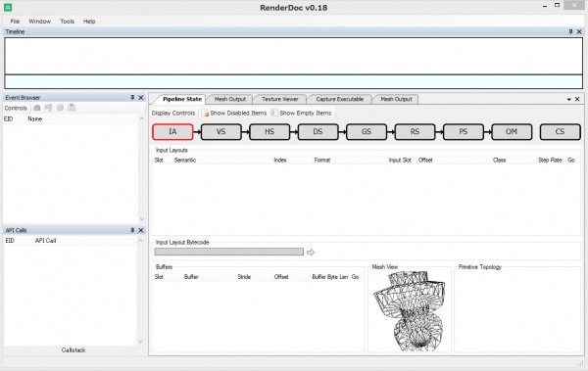
Task: Click the lower cyan Timeline strip
Action: point(294,81)
